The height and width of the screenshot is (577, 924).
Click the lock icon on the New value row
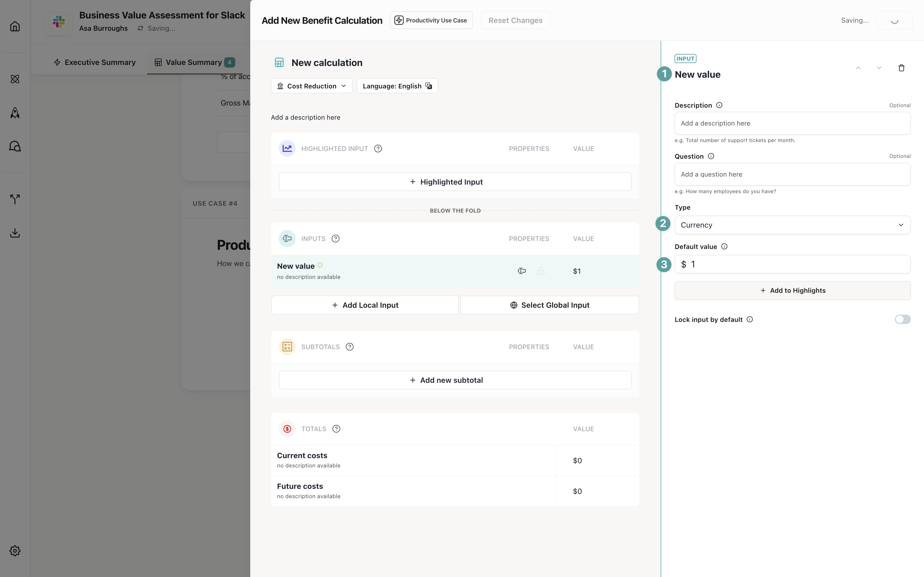[x=541, y=271]
